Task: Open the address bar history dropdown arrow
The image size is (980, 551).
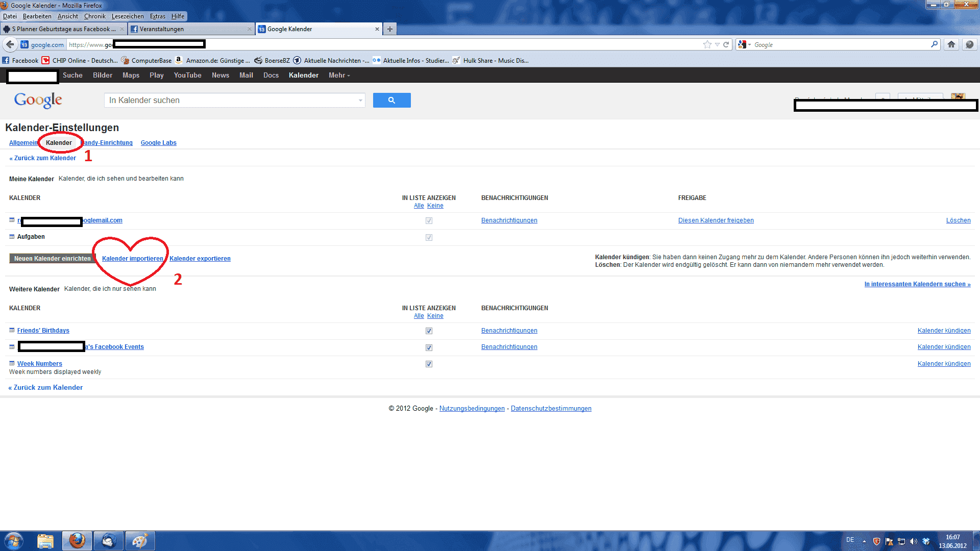Action: 717,44
